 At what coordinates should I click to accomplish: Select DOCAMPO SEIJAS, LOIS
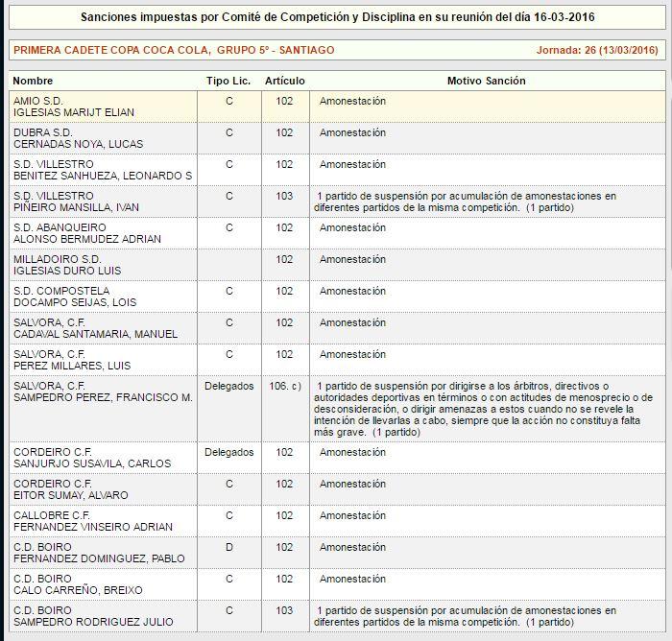(x=75, y=303)
